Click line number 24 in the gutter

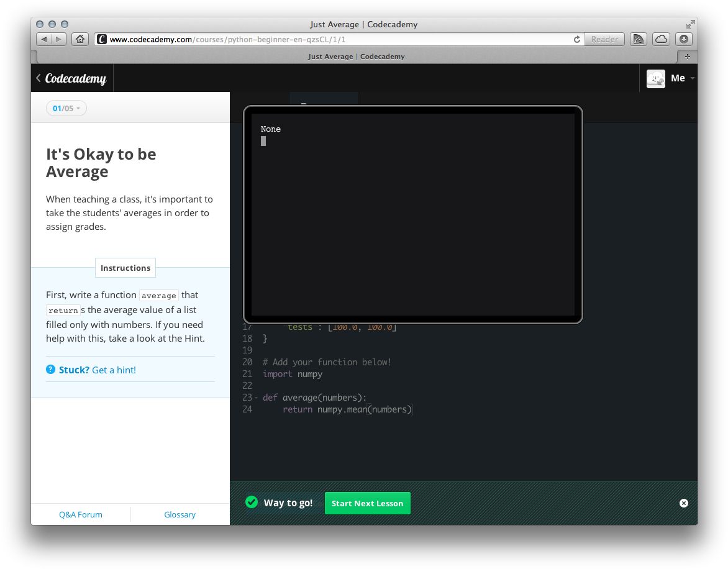pyautogui.click(x=247, y=409)
